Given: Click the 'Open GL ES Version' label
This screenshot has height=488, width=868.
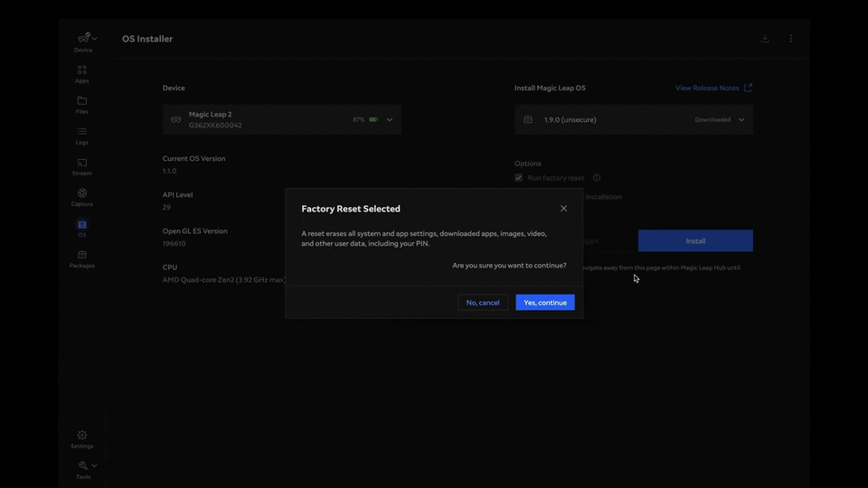Looking at the screenshot, I should point(195,230).
